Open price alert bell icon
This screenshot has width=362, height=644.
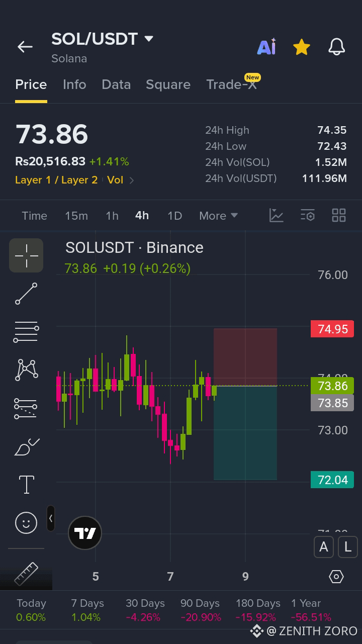click(x=337, y=47)
